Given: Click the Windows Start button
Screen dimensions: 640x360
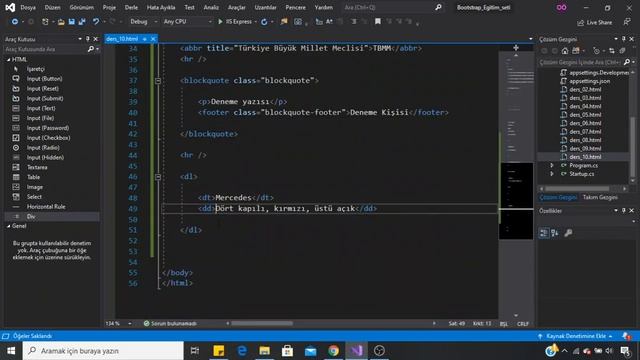Looking at the screenshot, I should pos(11,351).
